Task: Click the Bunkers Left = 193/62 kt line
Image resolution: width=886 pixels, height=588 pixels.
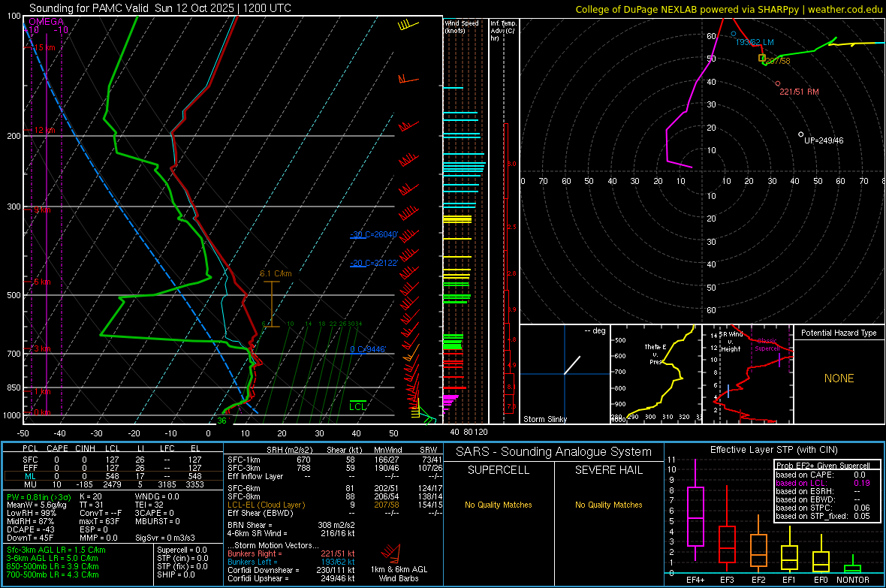Action: 291,562
